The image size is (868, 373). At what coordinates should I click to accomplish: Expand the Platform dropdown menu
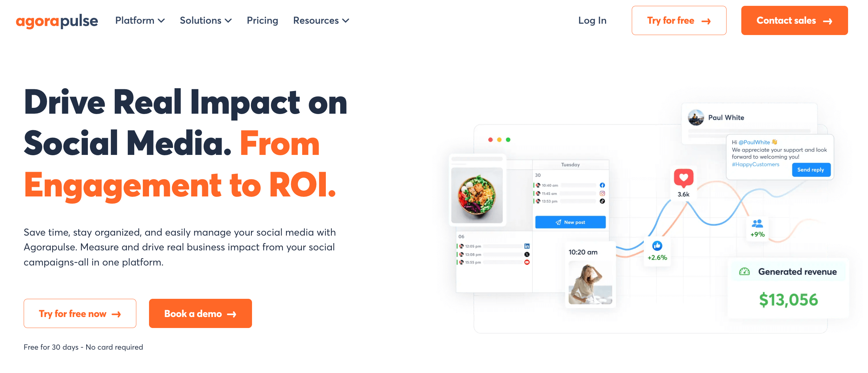pos(139,21)
